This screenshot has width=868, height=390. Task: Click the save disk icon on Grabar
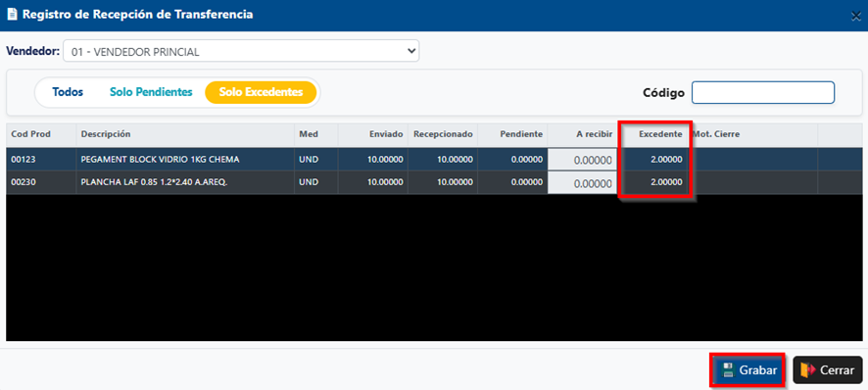[728, 370]
